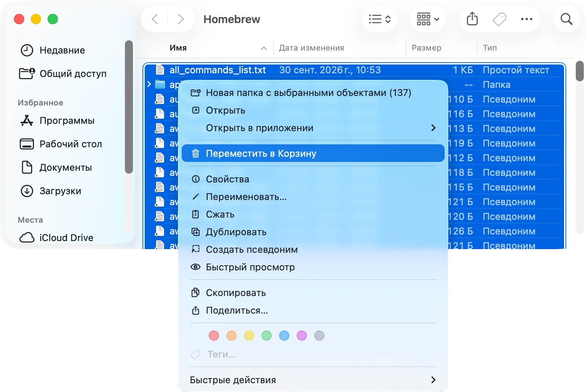Choose Теги… in the context menu

click(x=313, y=354)
